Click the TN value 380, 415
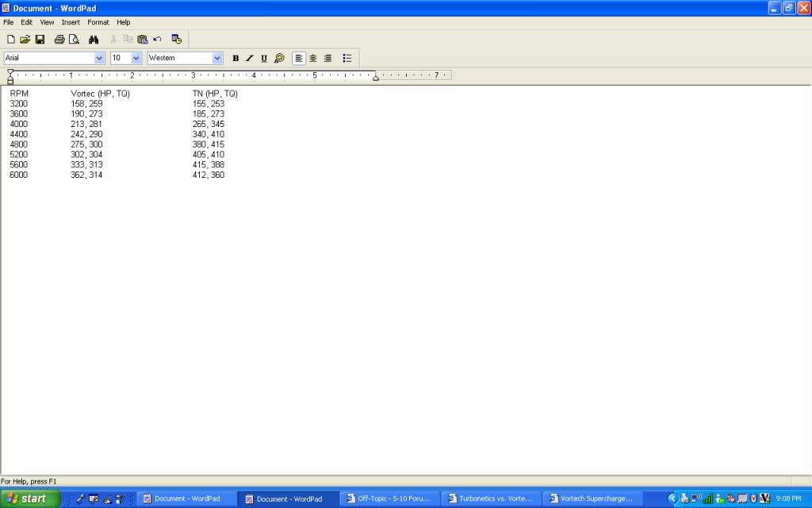812x508 pixels. pos(209,144)
